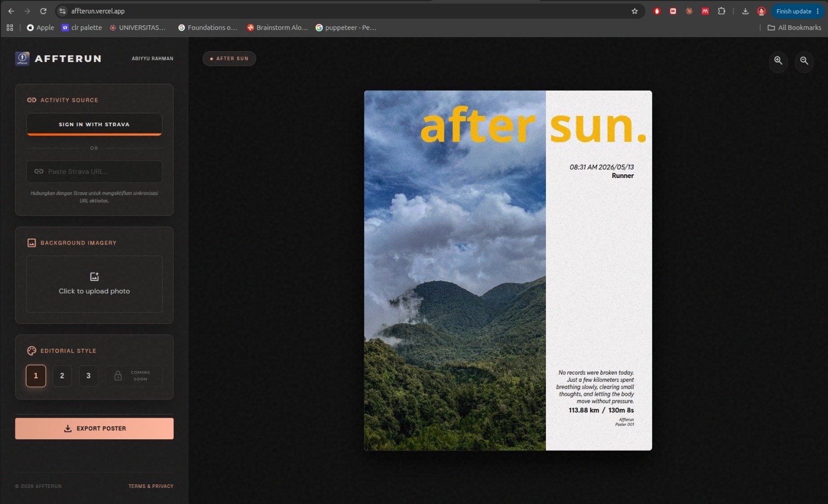Open the Chrome three-dot menu

(x=818, y=11)
